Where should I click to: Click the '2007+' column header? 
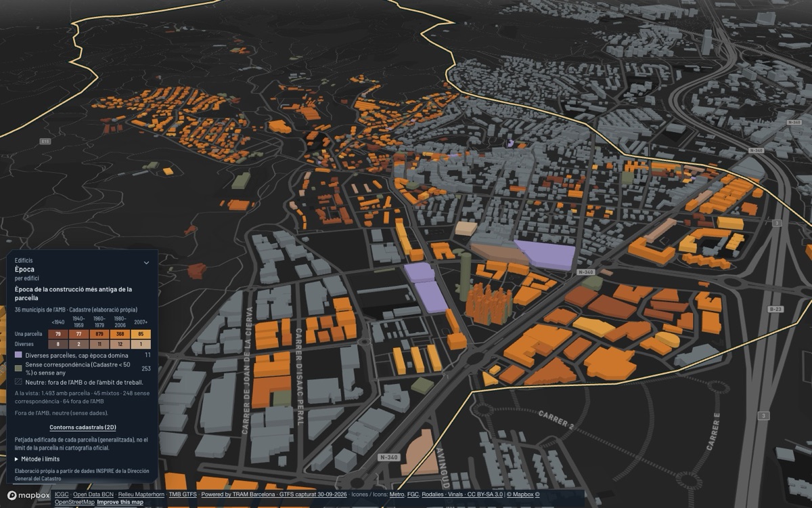pyautogui.click(x=141, y=322)
